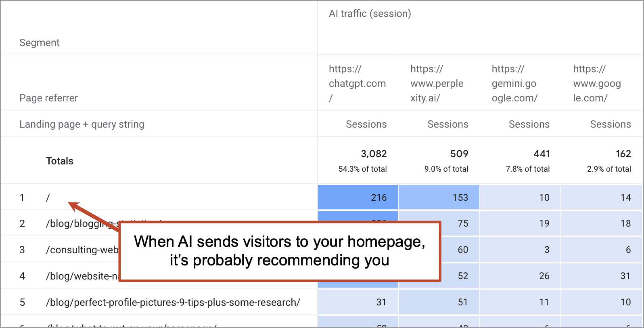Open the https://www.perplexity.ai/ referrer link
The height and width of the screenshot is (328, 644).
click(x=437, y=83)
